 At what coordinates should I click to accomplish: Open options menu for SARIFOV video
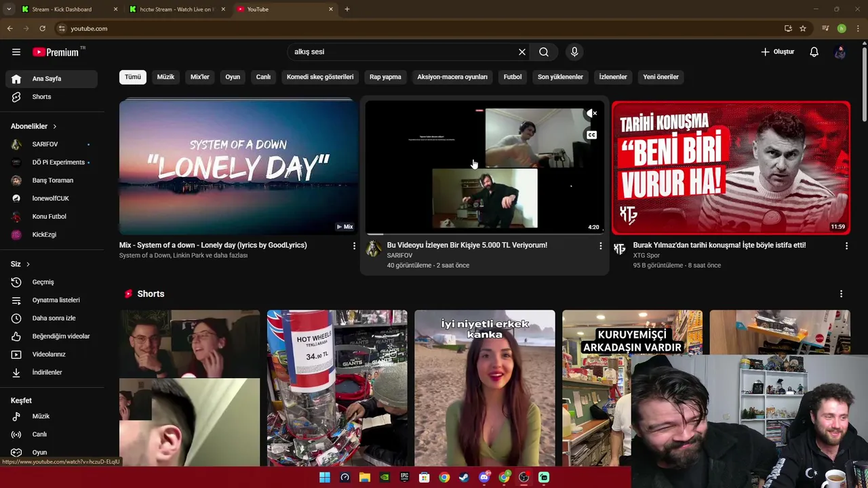tap(600, 246)
